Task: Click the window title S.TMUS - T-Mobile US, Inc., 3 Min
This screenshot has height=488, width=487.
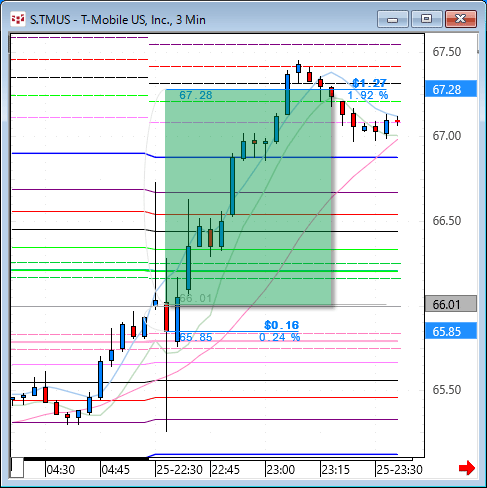Action: (x=118, y=20)
